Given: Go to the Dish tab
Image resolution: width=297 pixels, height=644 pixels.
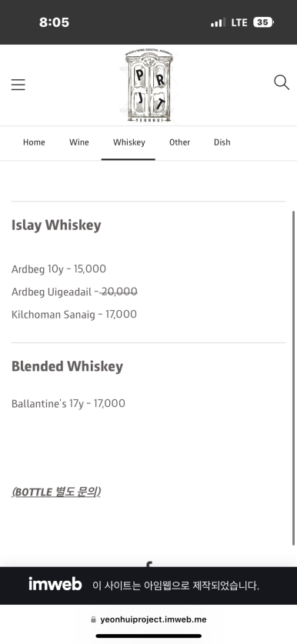Looking at the screenshot, I should [222, 142].
